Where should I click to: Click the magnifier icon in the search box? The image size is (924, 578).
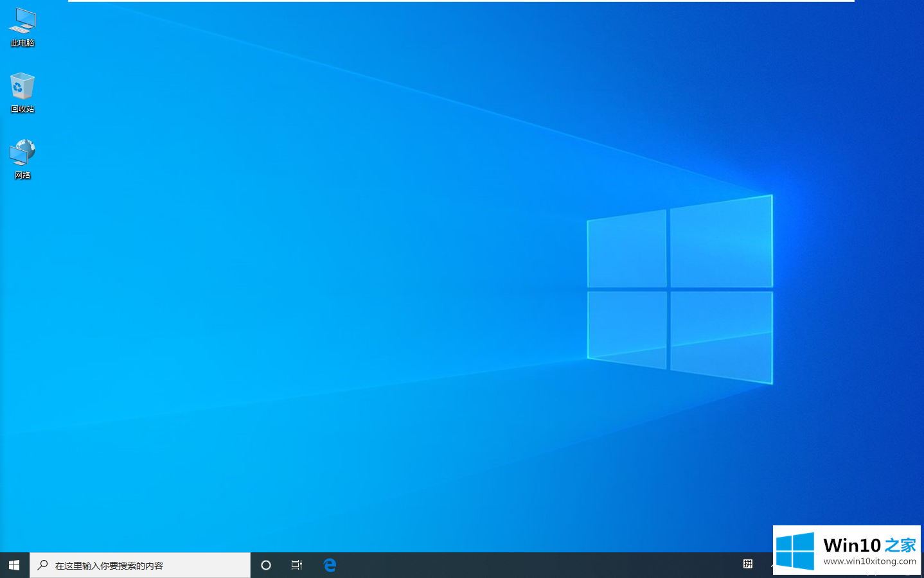tap(43, 565)
